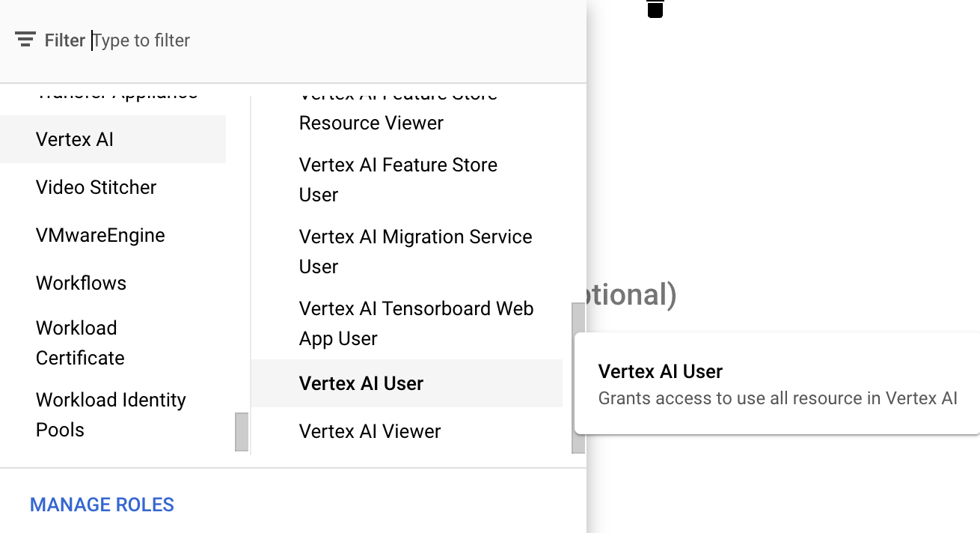Click the roles list scrollbar thumb
Screen dimensions: 980x533
pyautogui.click(x=578, y=377)
